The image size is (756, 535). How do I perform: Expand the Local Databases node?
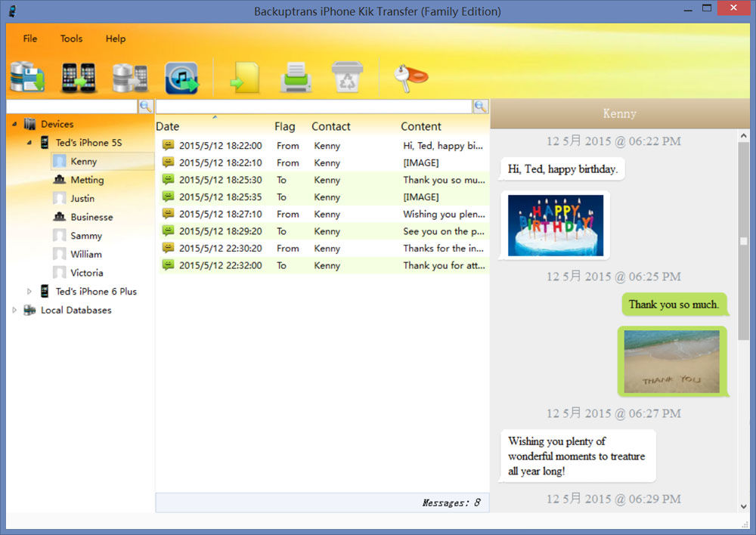point(14,310)
